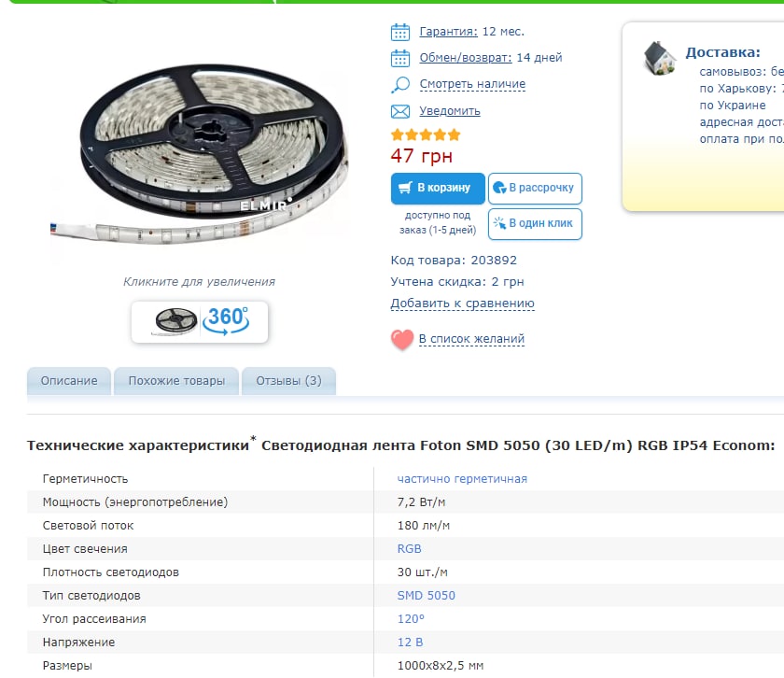Buy with В один клик button

535,223
